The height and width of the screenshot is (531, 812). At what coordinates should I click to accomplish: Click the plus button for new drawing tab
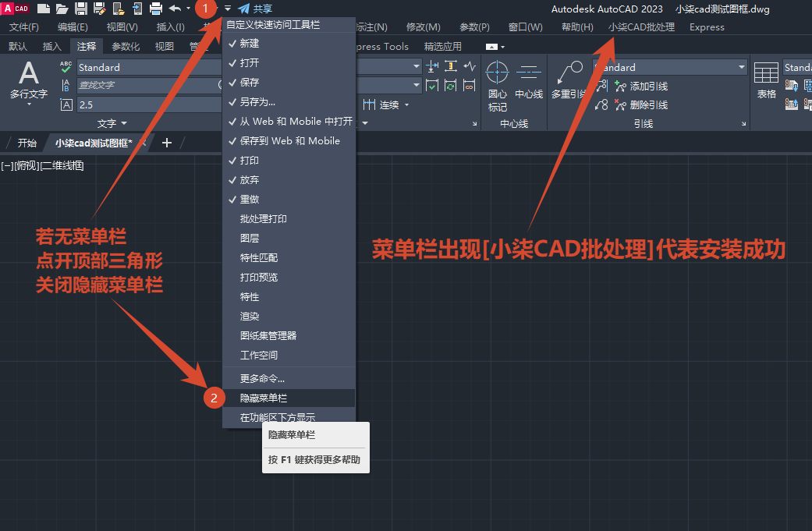click(x=167, y=143)
